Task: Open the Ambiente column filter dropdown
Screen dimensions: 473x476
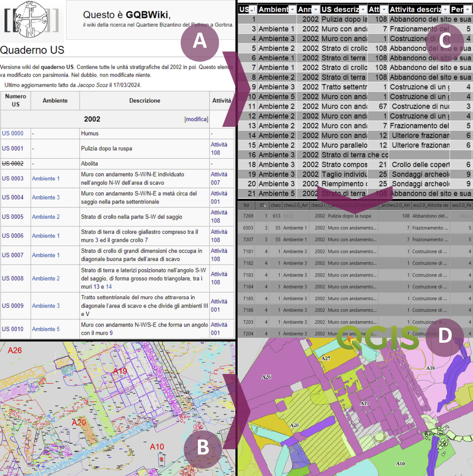Action: [x=292, y=10]
